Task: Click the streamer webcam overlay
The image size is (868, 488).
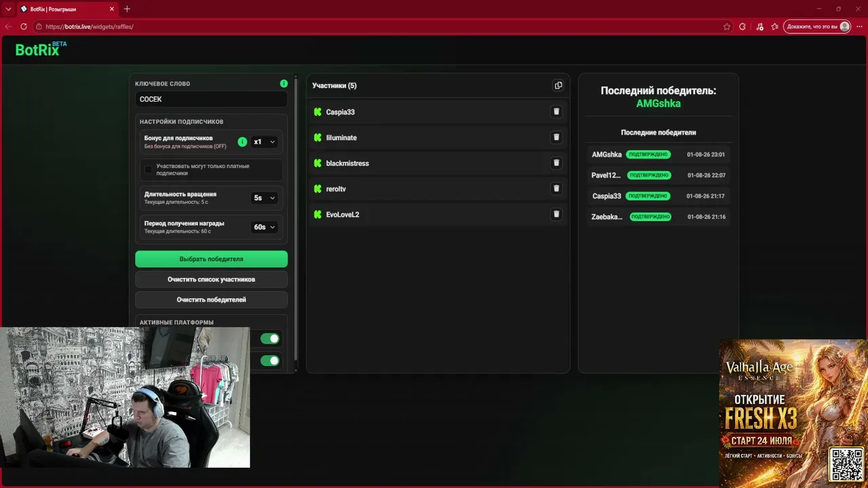Action: (x=125, y=398)
